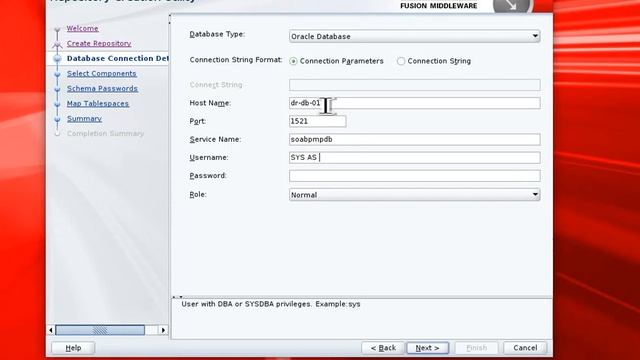
Task: Click the Welcome step bullet icon
Action: pyautogui.click(x=57, y=29)
